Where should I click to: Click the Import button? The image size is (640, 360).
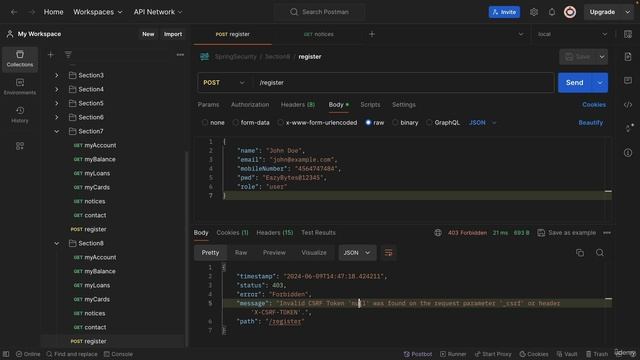pos(173,34)
